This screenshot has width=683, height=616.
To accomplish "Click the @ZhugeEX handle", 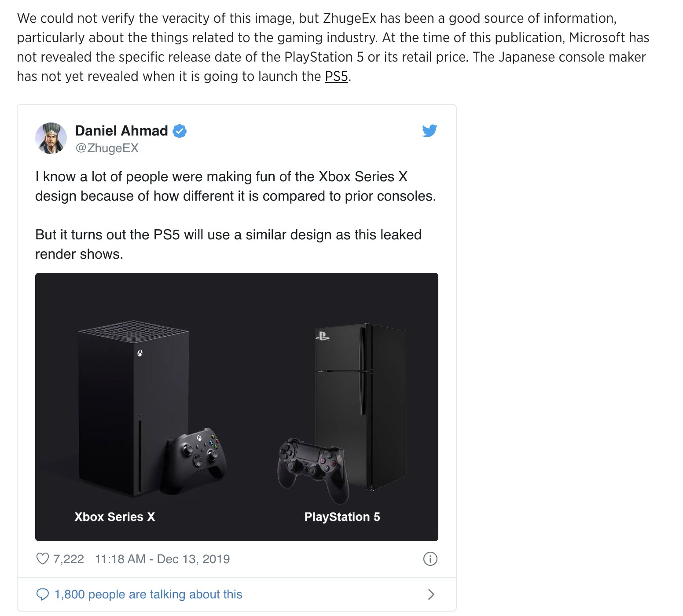I will click(x=107, y=148).
